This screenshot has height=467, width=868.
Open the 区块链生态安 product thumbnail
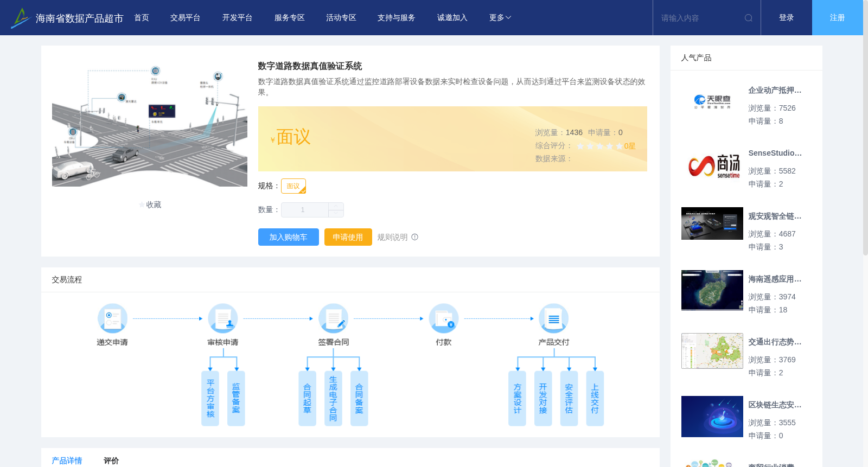click(712, 417)
